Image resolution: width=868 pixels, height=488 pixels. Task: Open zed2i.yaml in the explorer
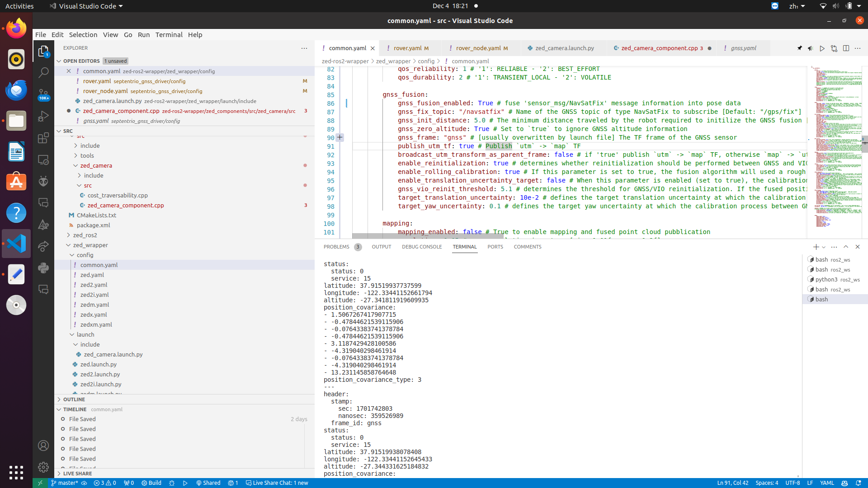click(x=94, y=295)
